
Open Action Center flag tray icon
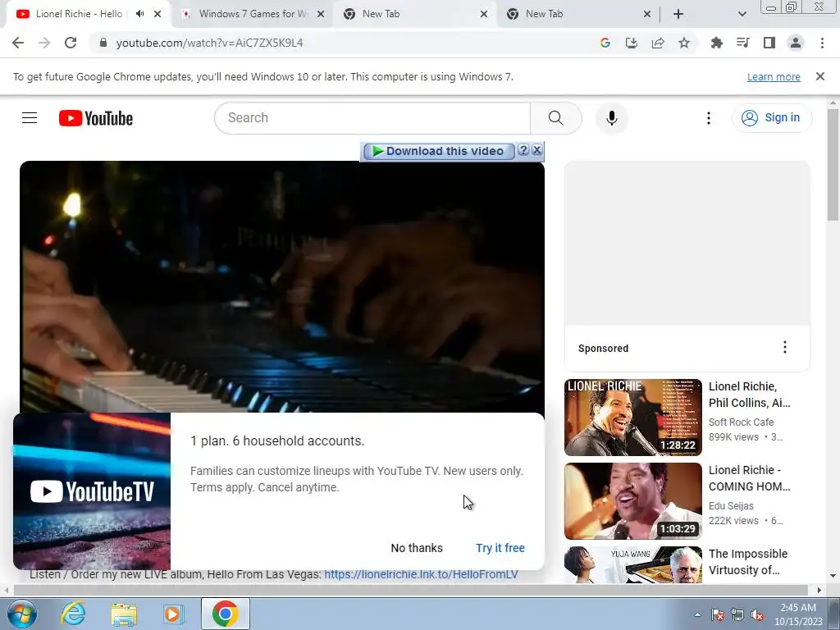(x=718, y=614)
